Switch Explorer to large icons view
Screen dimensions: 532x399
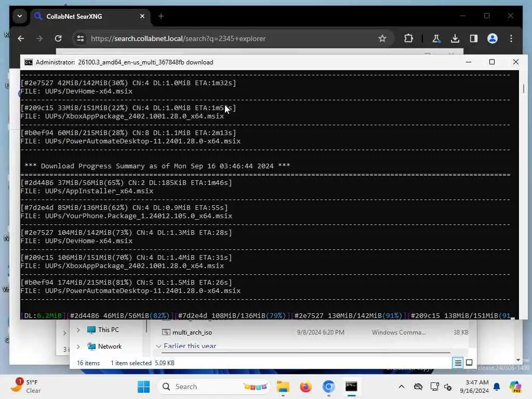coord(469,363)
